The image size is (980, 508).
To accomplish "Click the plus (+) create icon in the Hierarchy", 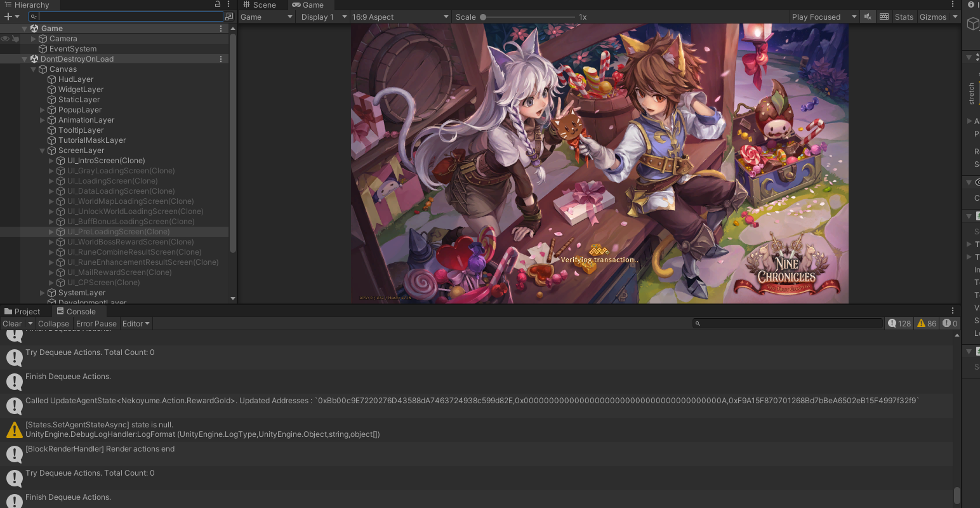I will (x=7, y=16).
